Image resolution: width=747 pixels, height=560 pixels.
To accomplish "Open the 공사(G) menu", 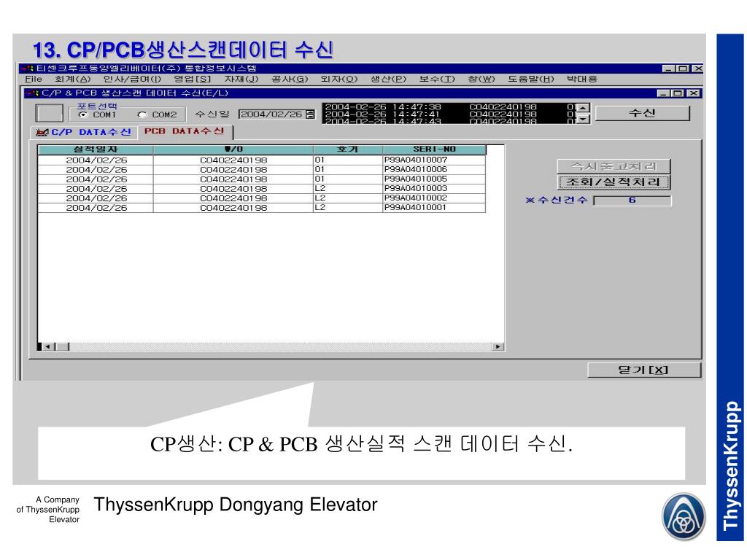I will point(290,79).
